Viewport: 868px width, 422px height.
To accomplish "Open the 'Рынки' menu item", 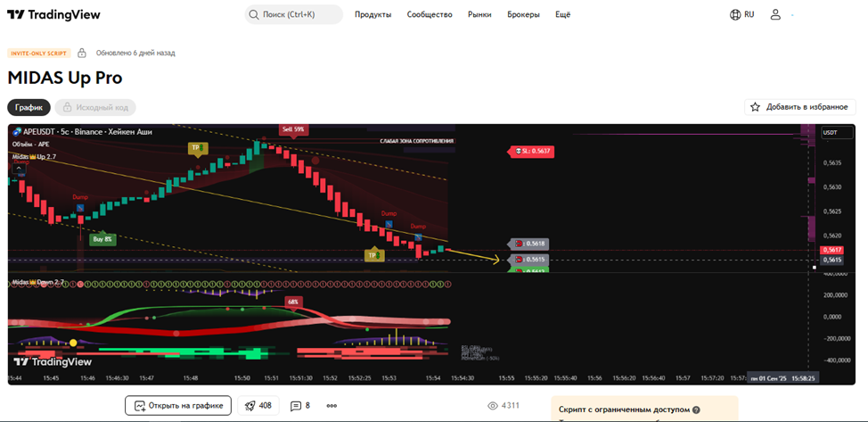I will tap(479, 15).
